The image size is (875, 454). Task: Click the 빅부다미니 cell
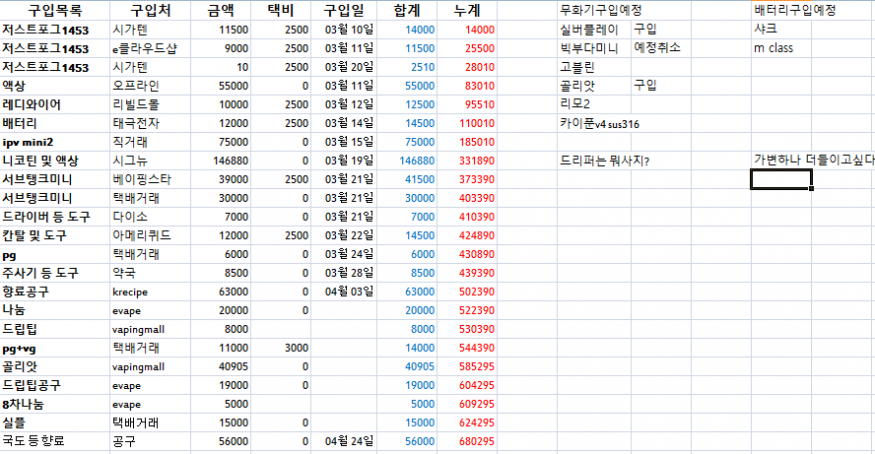click(594, 49)
